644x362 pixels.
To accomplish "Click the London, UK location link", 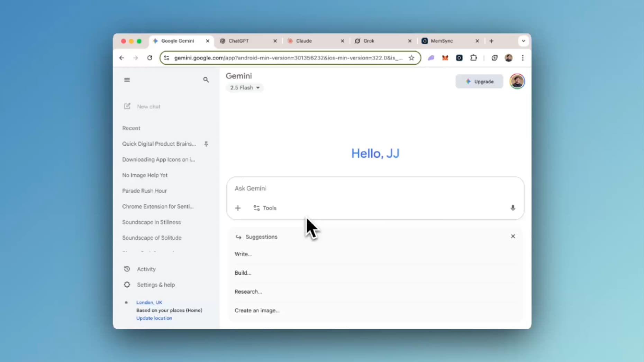I will pyautogui.click(x=149, y=303).
